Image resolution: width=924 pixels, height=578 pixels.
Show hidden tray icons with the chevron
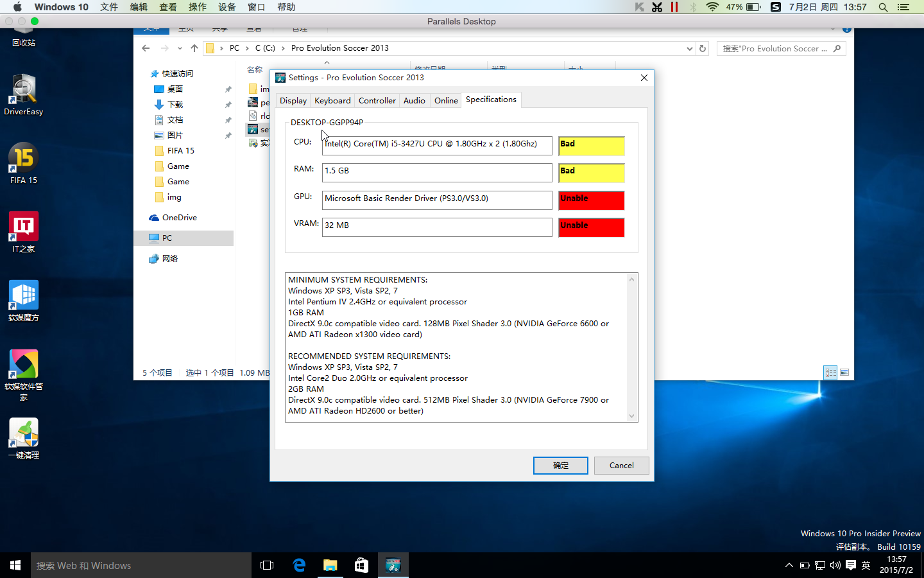tap(789, 565)
